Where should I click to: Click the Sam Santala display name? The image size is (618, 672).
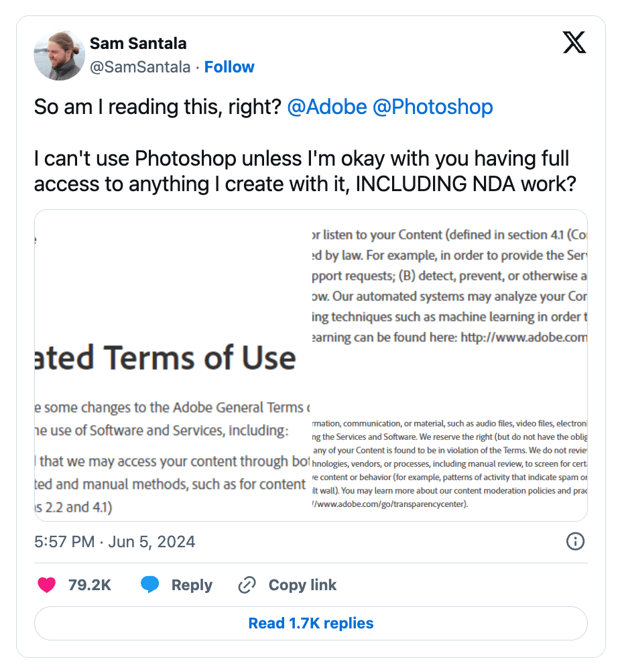coord(138,44)
